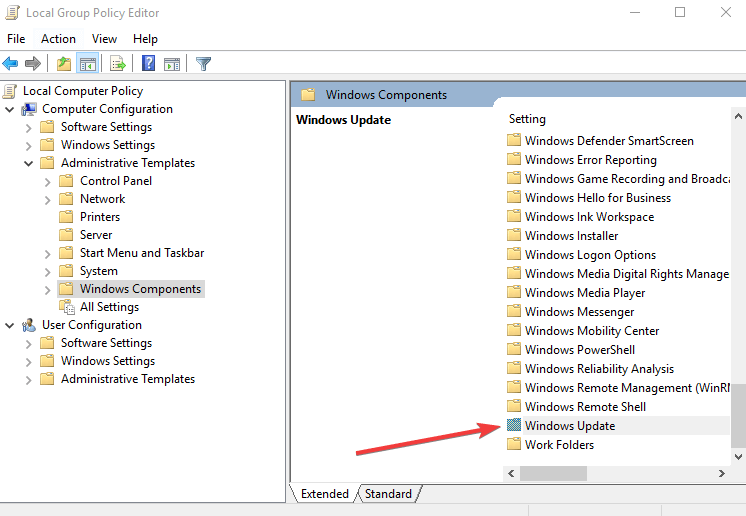Image resolution: width=746 pixels, height=516 pixels.
Task: Select Windows Error Reporting in list
Action: coord(590,160)
